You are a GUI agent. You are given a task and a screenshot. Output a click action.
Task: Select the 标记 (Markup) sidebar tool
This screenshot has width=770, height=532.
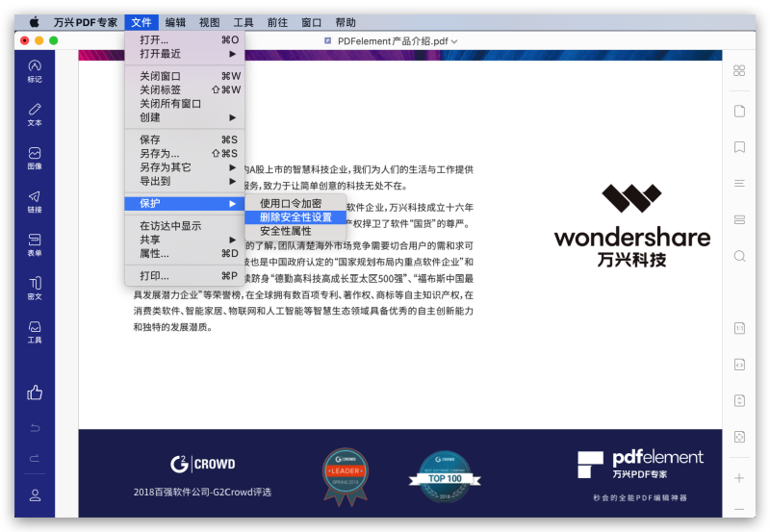coord(35,71)
